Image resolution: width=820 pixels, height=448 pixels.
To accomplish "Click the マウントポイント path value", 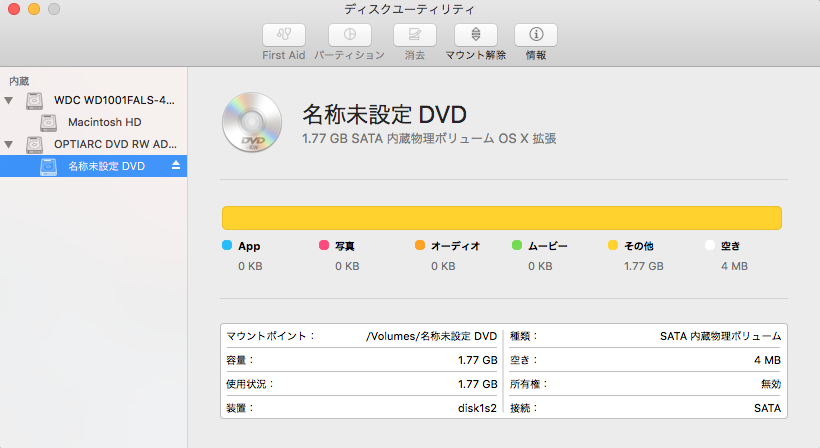I will pyautogui.click(x=431, y=336).
